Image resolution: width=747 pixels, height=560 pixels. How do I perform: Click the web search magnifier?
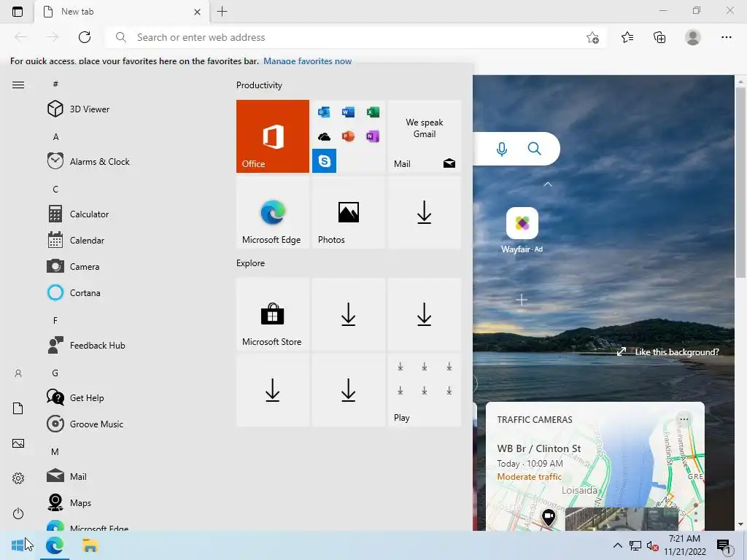pos(535,149)
